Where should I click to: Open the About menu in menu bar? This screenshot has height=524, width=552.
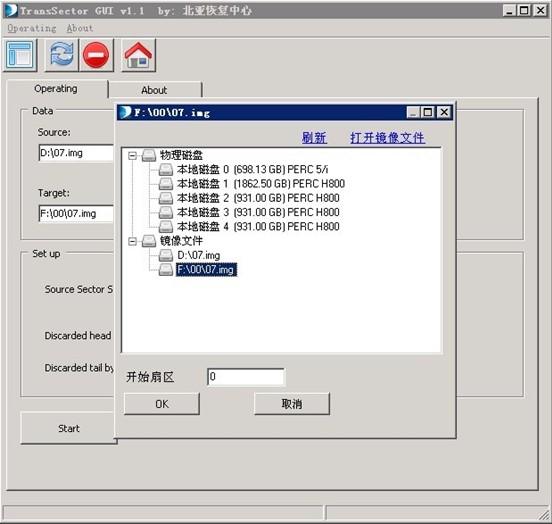(80, 28)
